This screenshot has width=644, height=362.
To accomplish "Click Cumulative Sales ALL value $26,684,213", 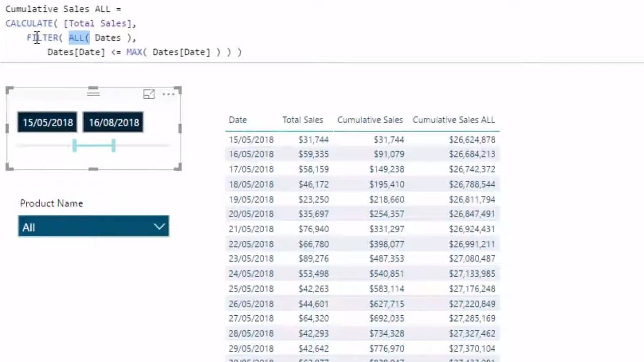I will [472, 154].
